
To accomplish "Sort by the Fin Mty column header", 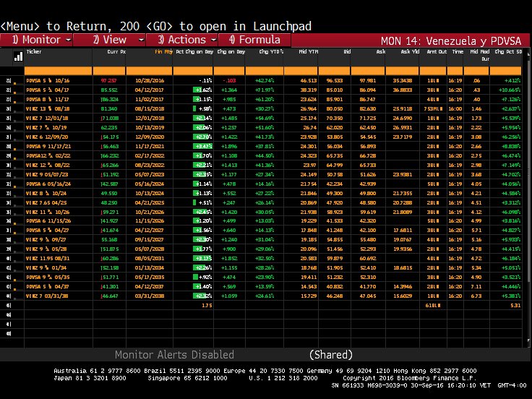I will (x=163, y=51).
